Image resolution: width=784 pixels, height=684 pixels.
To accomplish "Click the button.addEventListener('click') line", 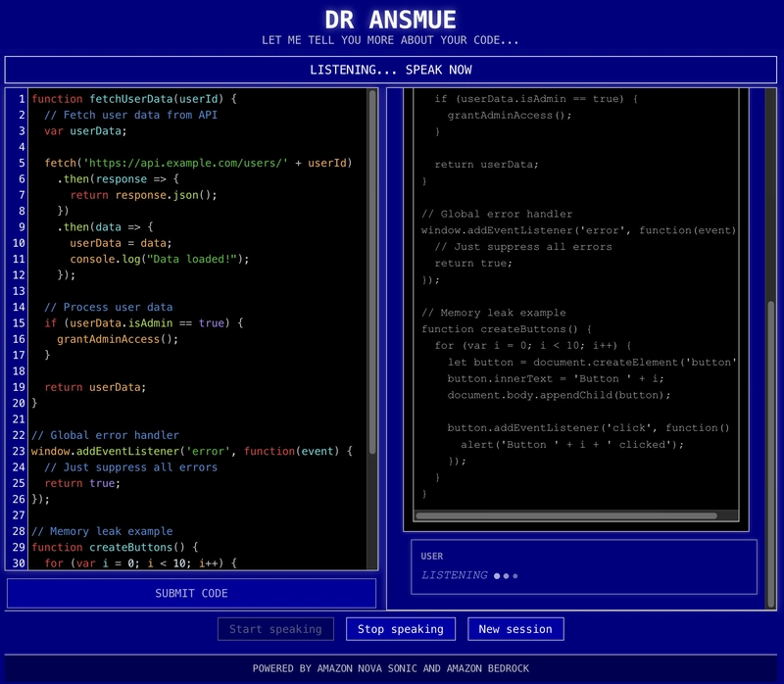I will pos(589,427).
